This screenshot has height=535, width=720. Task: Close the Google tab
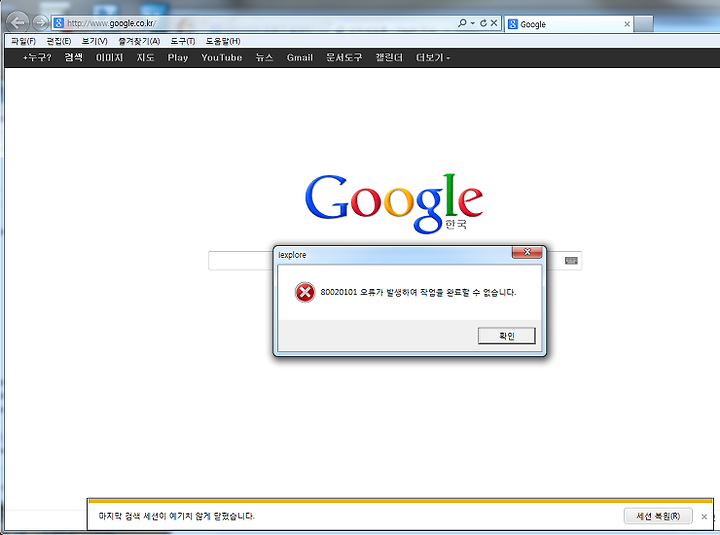click(x=627, y=24)
